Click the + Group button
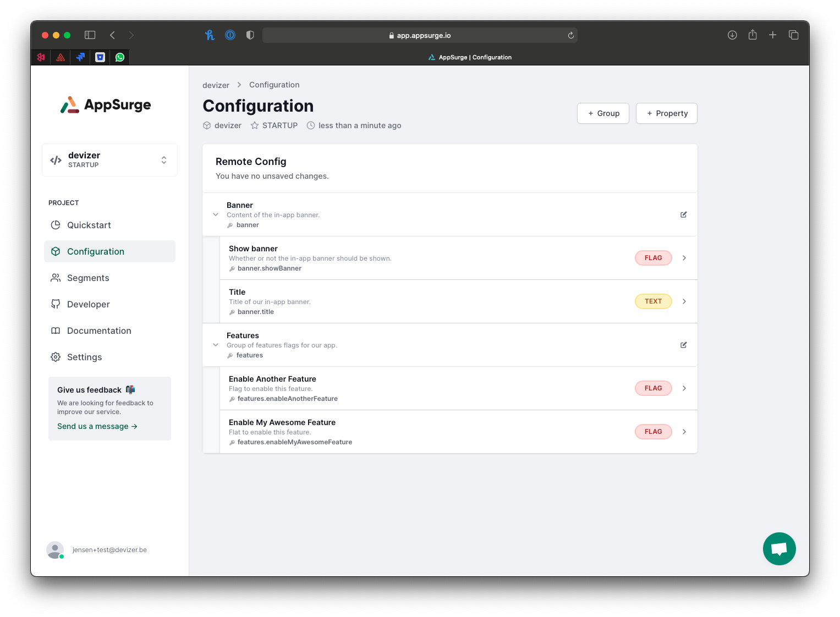The height and width of the screenshot is (617, 840). click(603, 113)
